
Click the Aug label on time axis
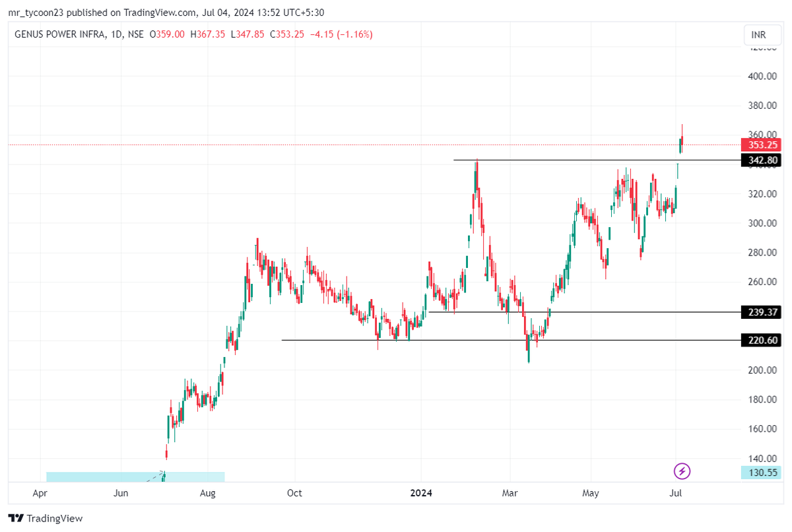pos(207,493)
